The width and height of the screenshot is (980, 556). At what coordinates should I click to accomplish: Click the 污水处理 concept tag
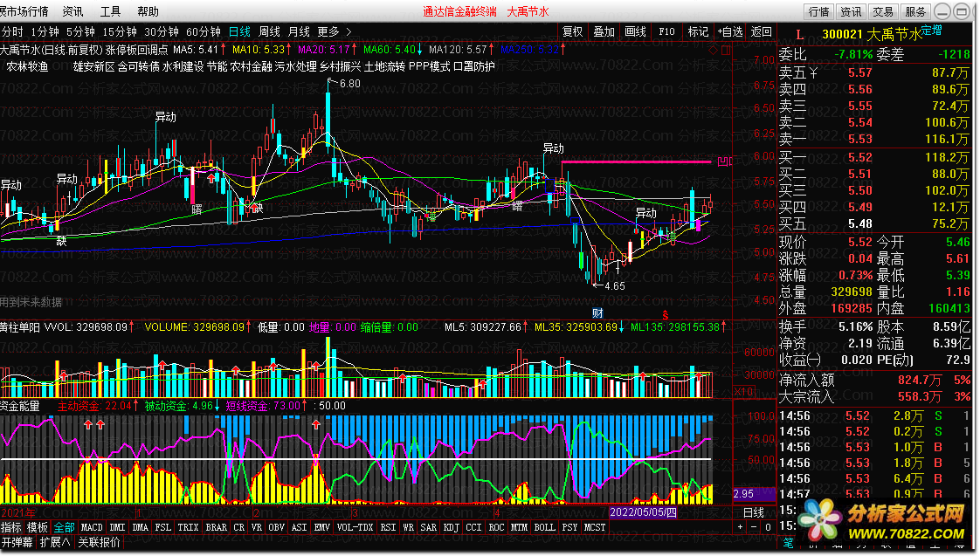(295, 66)
